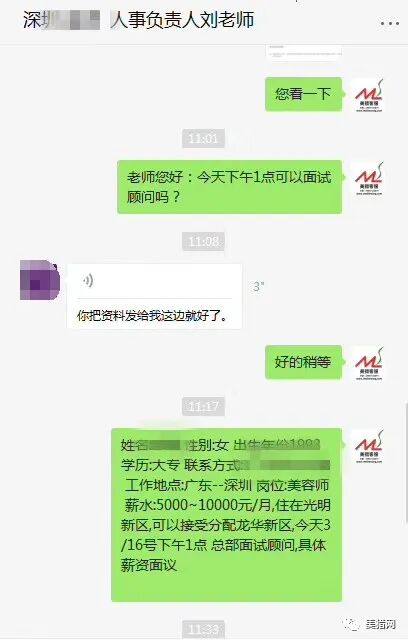The image size is (408, 642).
Task: Select the '您看一下' message bubble
Action: point(304,94)
